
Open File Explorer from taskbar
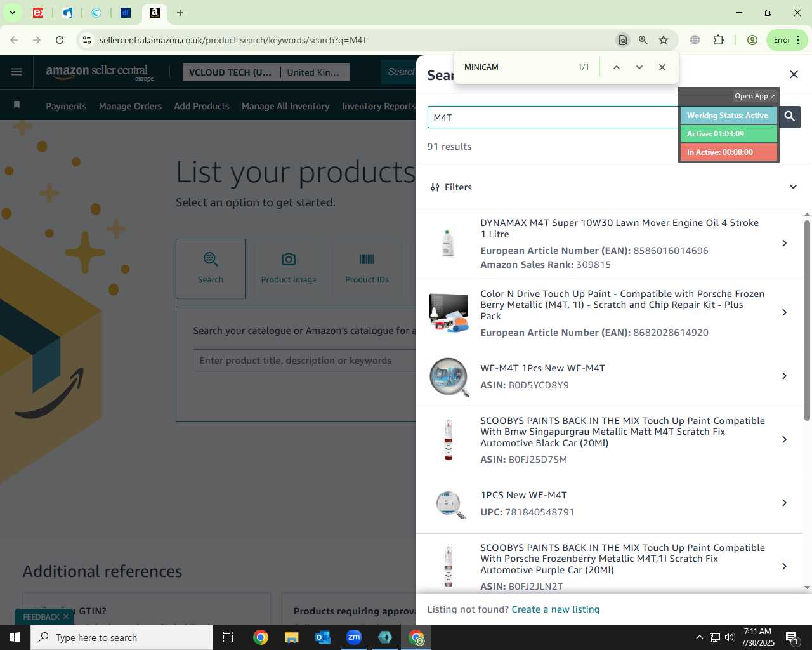click(x=291, y=637)
